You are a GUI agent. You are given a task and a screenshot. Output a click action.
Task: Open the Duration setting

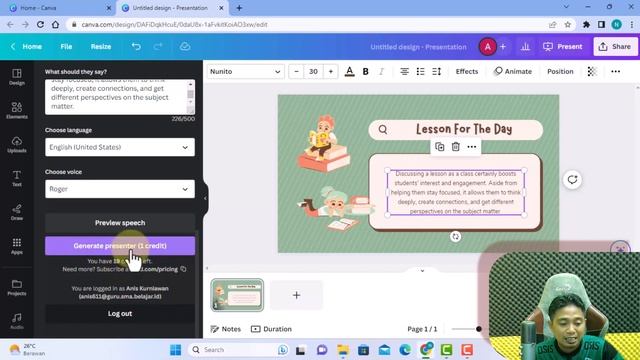tap(271, 329)
